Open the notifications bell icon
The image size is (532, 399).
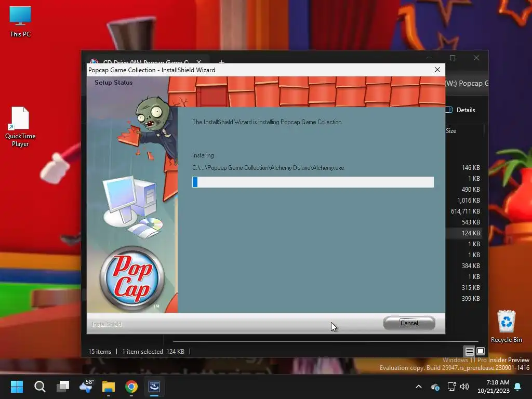(x=518, y=387)
